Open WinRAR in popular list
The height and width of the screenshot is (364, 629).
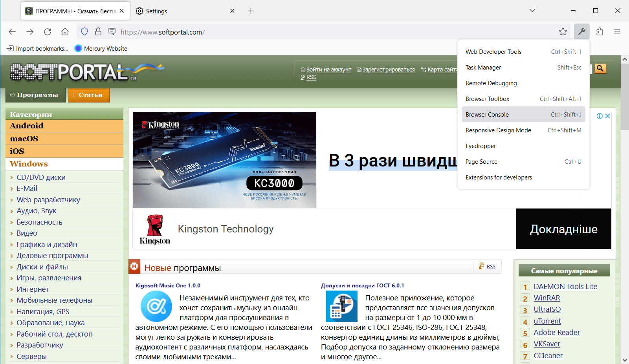547,298
